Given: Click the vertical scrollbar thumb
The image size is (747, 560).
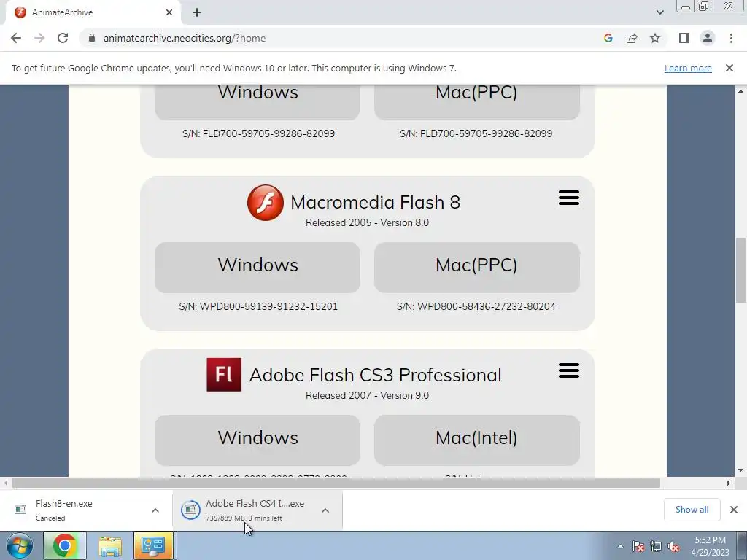Looking at the screenshot, I should pyautogui.click(x=740, y=270).
